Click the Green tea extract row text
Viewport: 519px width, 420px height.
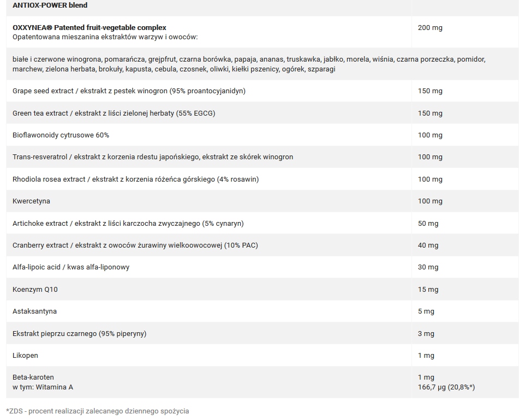tap(114, 113)
